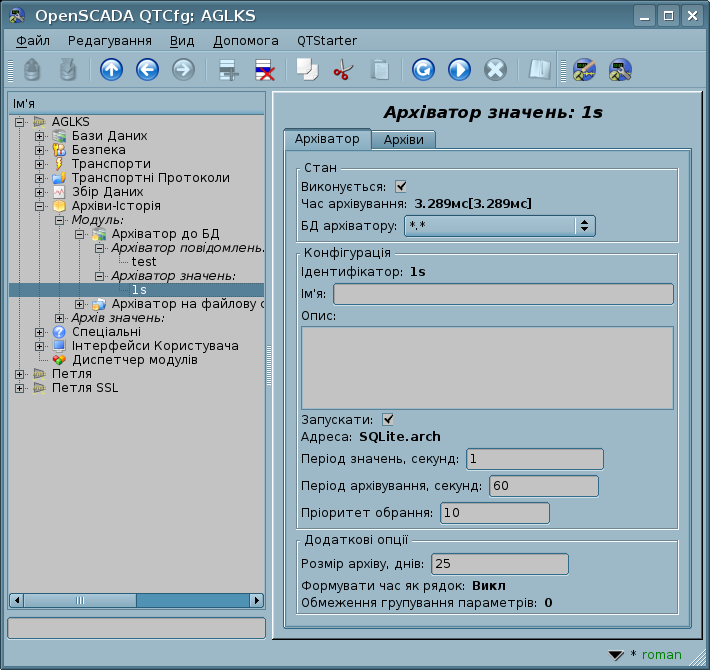Collapse the 'Архіви-Історія' tree node
Image resolution: width=710 pixels, height=670 pixels.
(39, 206)
